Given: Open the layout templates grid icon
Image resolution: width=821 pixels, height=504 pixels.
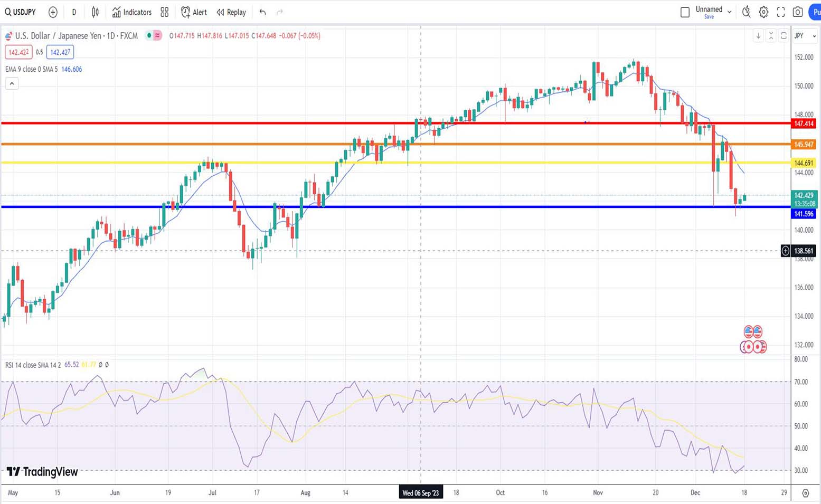Looking at the screenshot, I should coord(165,12).
